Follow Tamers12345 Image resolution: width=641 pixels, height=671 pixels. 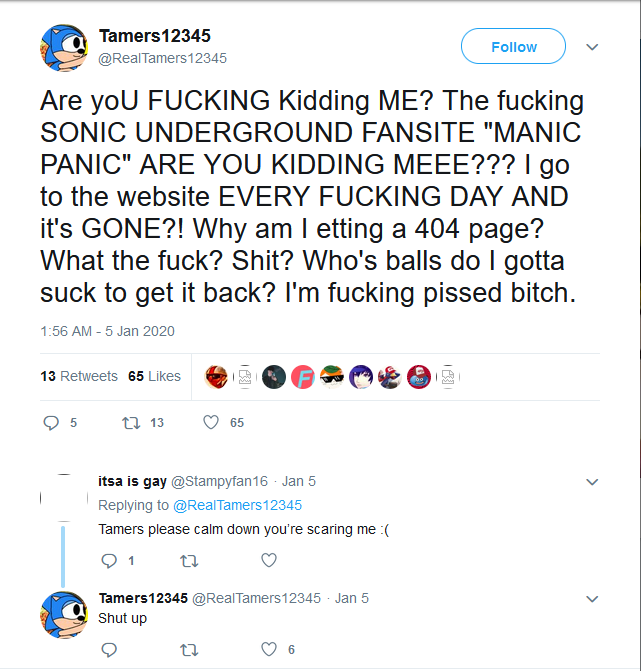513,47
